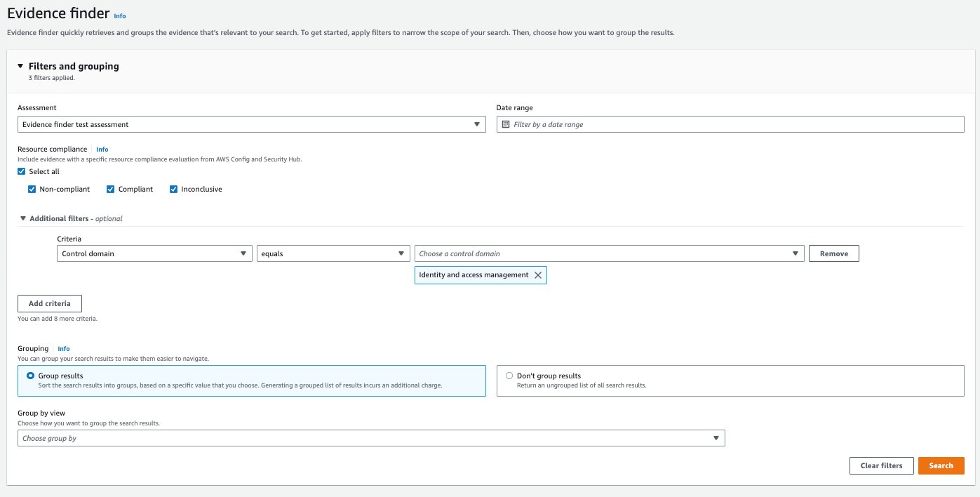Click Info beside the Evidence finder heading
This screenshot has width=980, height=497.
(x=119, y=15)
